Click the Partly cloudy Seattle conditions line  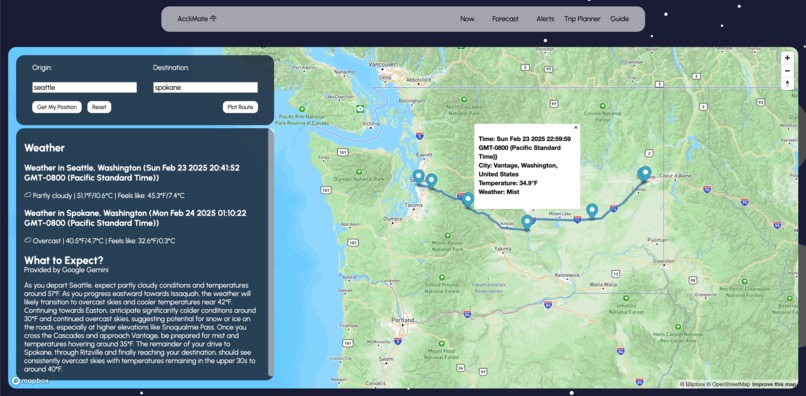coord(104,195)
